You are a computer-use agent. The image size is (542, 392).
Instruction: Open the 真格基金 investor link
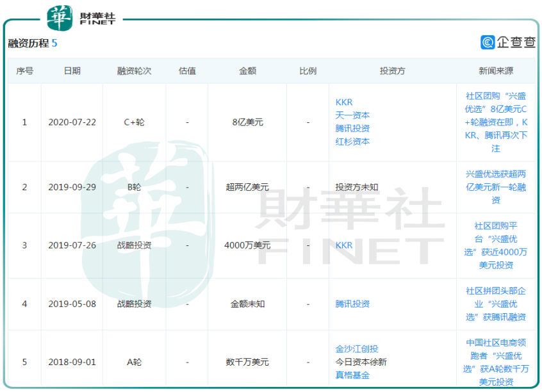pos(352,375)
